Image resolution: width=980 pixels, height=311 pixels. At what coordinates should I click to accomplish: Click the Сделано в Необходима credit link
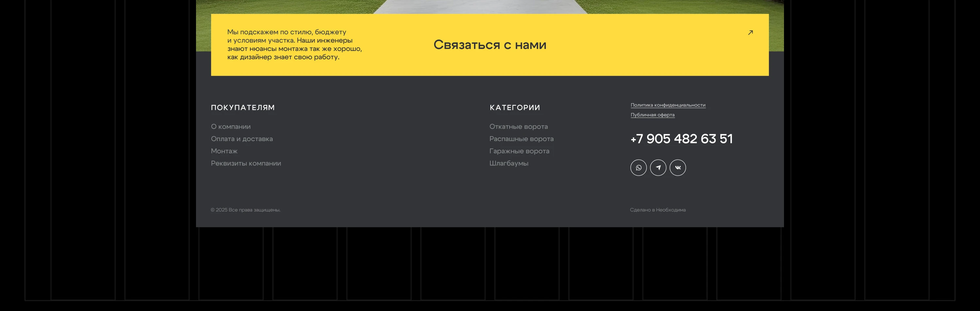click(x=658, y=210)
